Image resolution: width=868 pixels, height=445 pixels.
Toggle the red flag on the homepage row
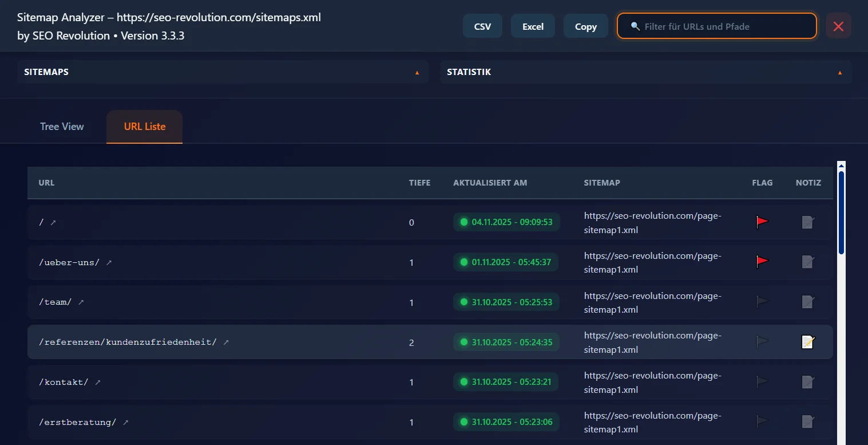click(x=762, y=222)
